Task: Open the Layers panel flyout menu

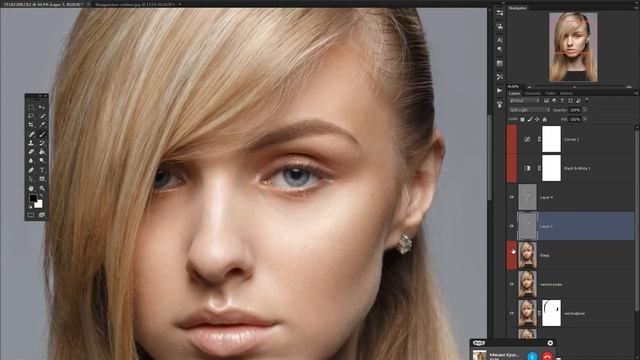Action: pos(636,93)
